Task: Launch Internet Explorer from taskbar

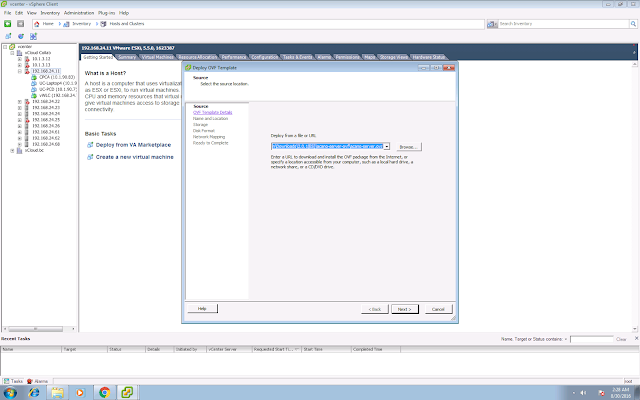Action: (x=34, y=393)
